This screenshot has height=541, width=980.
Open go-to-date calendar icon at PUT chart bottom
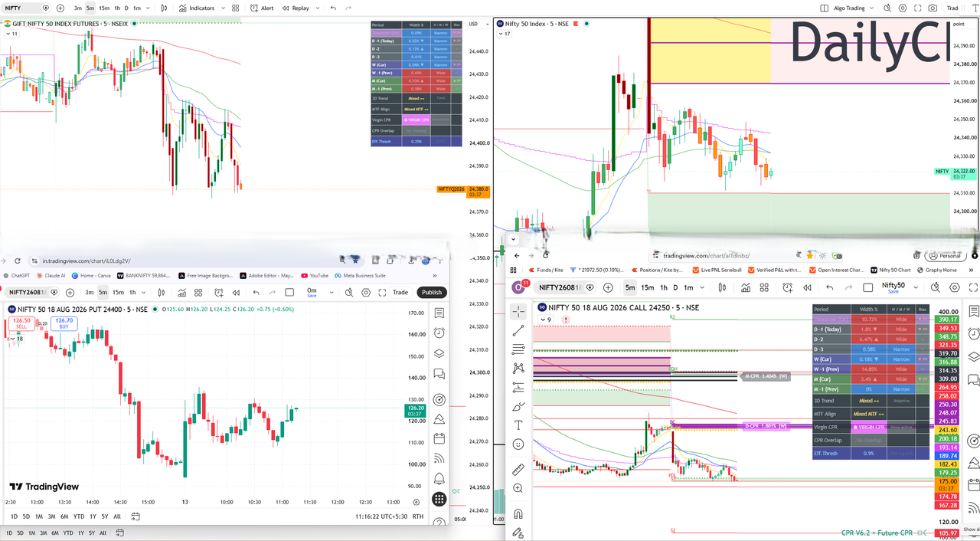click(x=136, y=516)
